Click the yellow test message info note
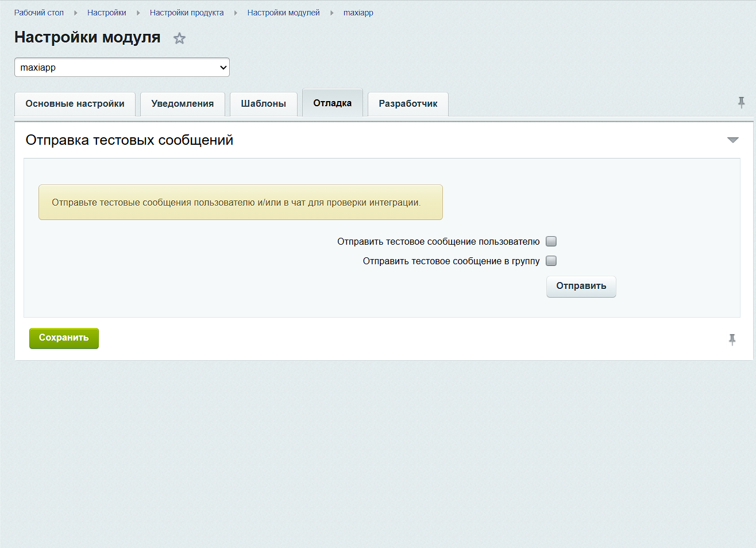The width and height of the screenshot is (756, 548). pos(240,202)
